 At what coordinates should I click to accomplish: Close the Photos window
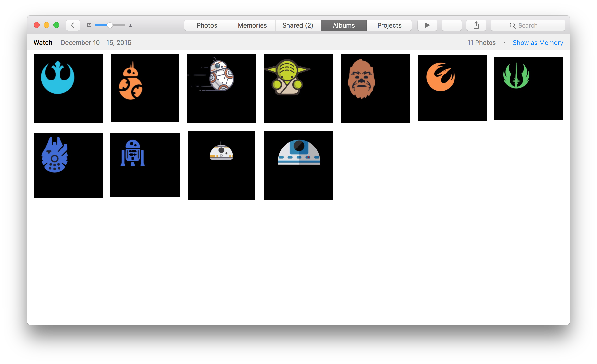tap(37, 25)
